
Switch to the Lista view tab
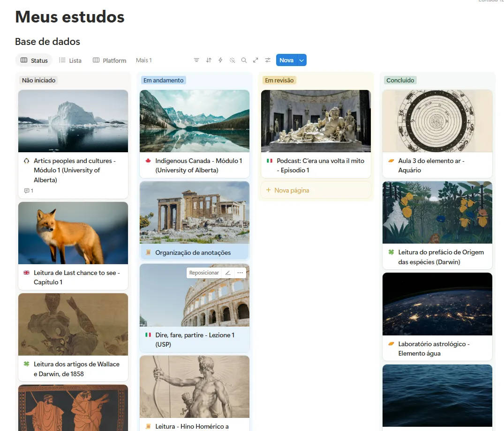70,60
